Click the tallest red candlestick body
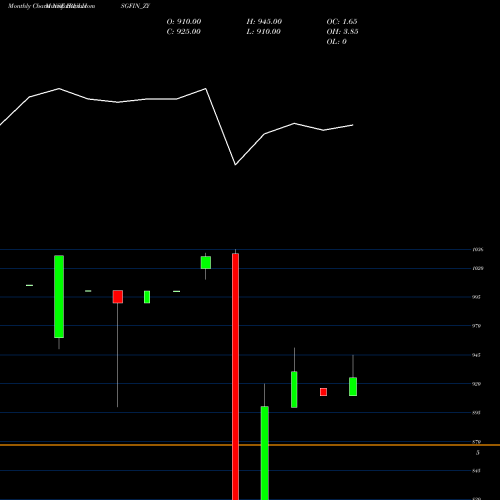500x500 pixels. point(235,377)
